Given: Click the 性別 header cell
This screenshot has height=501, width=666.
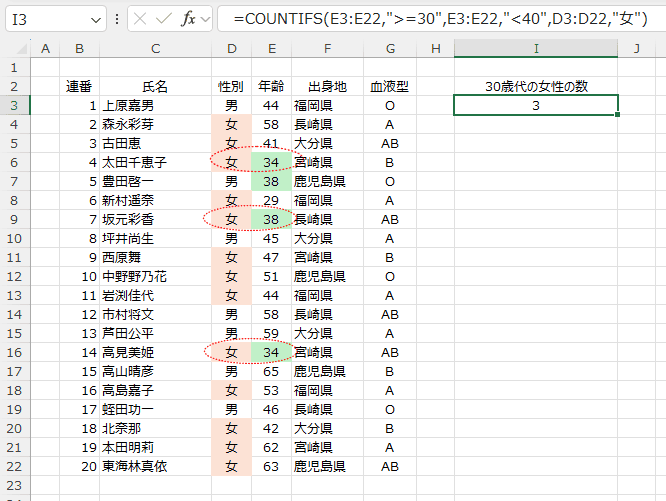Looking at the screenshot, I should 231,87.
